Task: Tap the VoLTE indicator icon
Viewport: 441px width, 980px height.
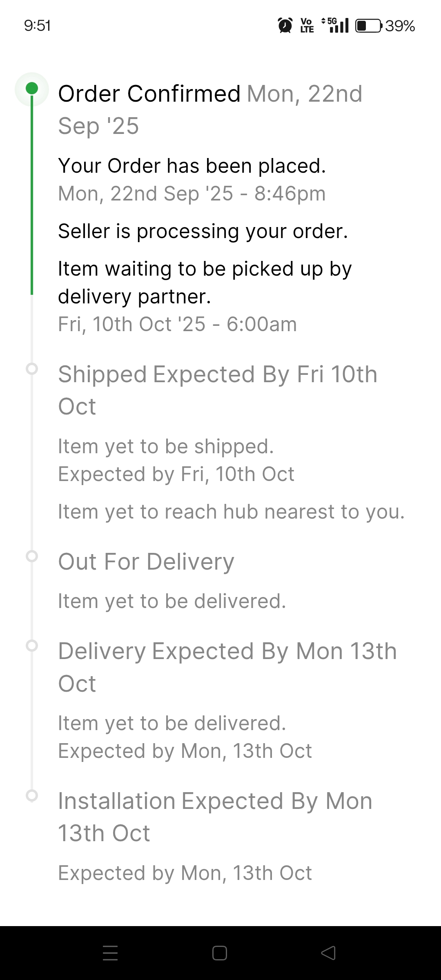Action: (307, 26)
